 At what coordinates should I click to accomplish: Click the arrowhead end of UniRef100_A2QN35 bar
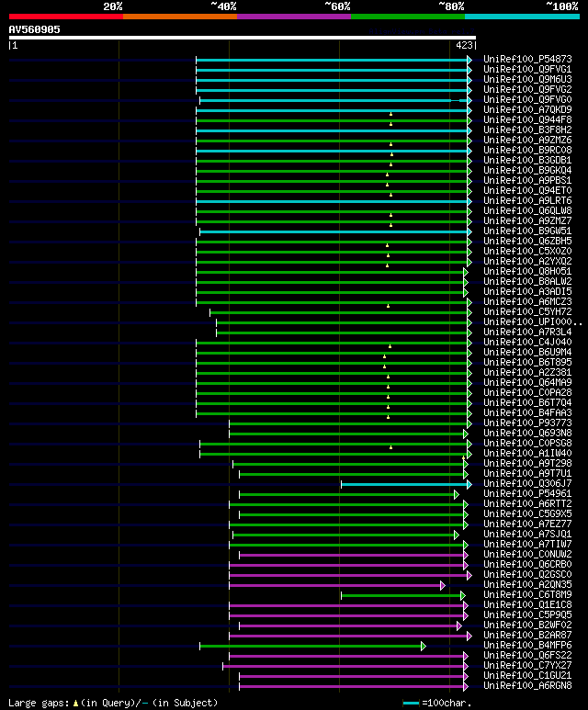[x=443, y=585]
